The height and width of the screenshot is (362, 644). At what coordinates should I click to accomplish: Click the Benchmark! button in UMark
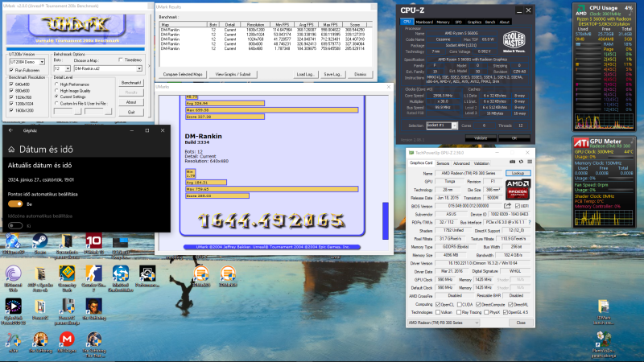[131, 83]
